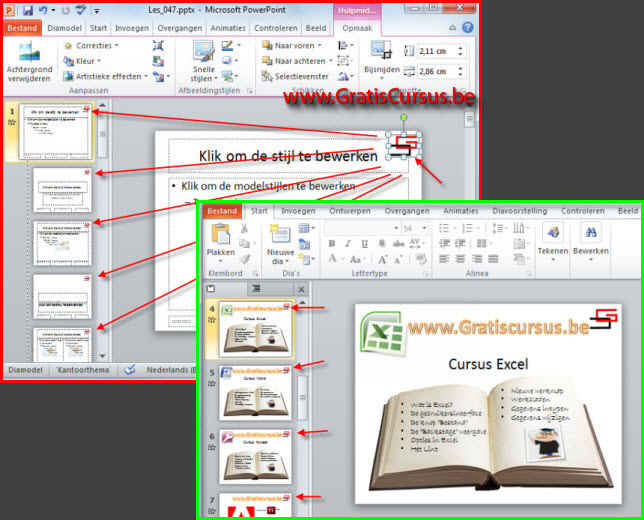Click slide thumbnail 5 Cursus Word
The width and height of the screenshot is (644, 520).
[x=255, y=392]
